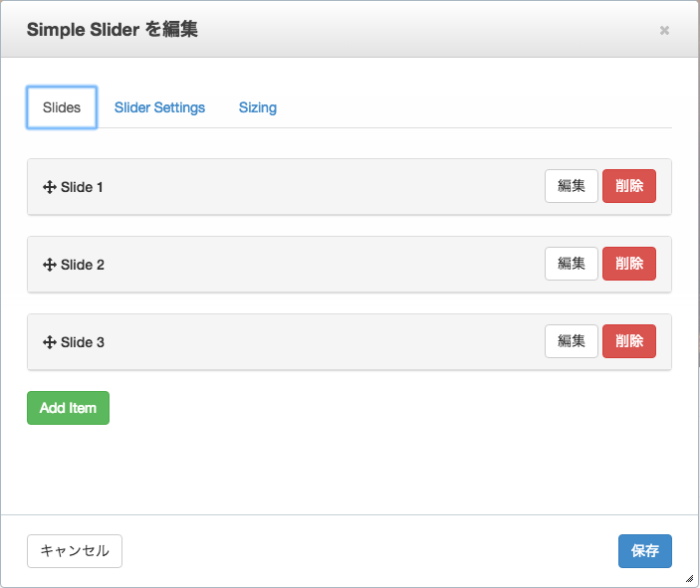Edit Slide 1 using its 編集 button
The height and width of the screenshot is (588, 700).
[571, 186]
